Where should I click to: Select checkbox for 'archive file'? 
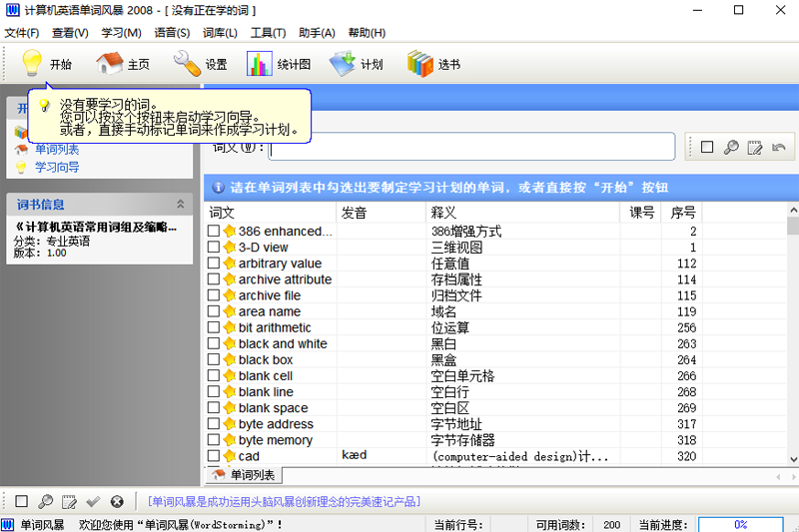point(214,295)
